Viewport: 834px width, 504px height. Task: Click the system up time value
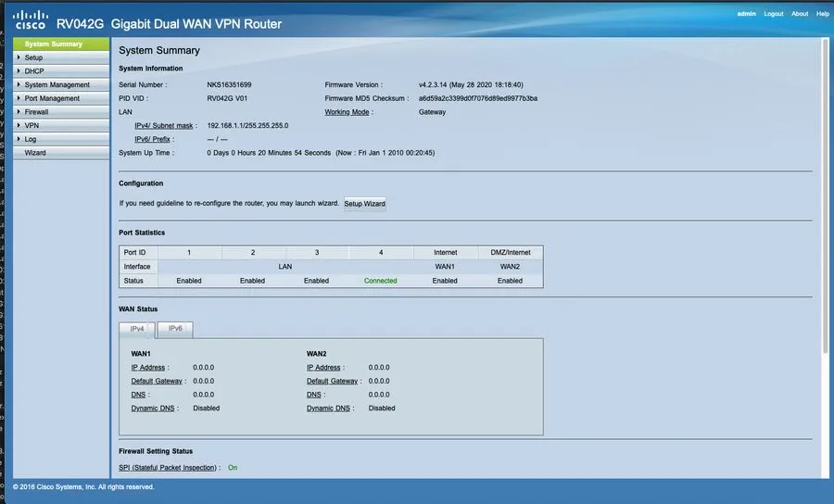click(x=321, y=153)
